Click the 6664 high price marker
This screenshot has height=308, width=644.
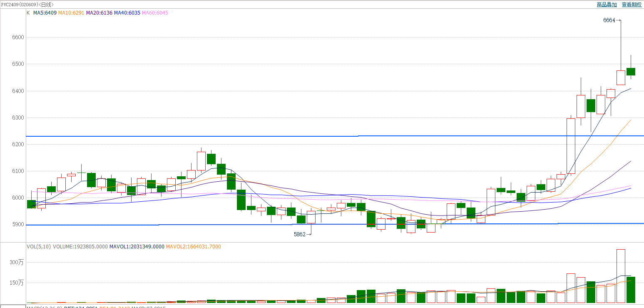609,20
